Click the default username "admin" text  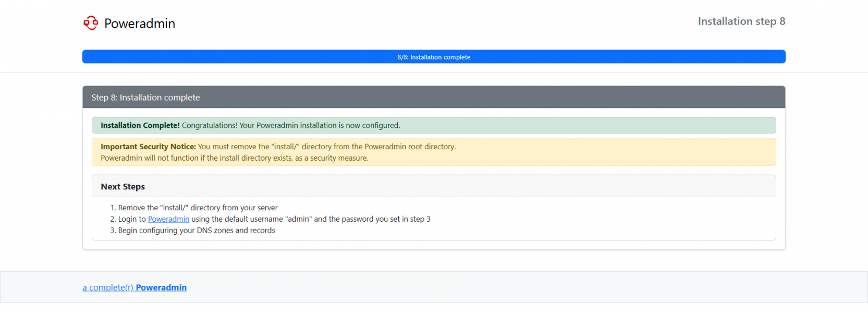click(298, 219)
